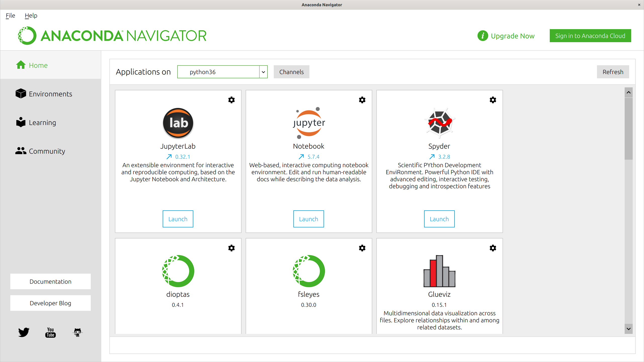Expand the Channels configuration options
Screen dimensions: 644x362
coord(292,72)
